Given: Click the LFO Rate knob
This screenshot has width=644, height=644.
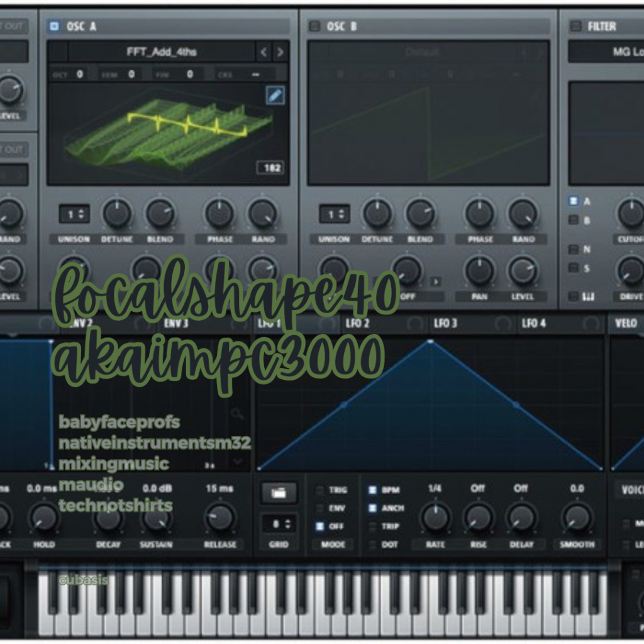Looking at the screenshot, I should point(435,518).
